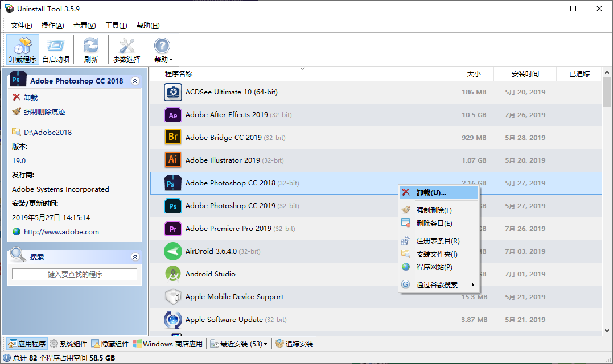This screenshot has height=364, width=613.
Task: Choose 安装文件夹(I) from context menu
Action: (x=439, y=254)
